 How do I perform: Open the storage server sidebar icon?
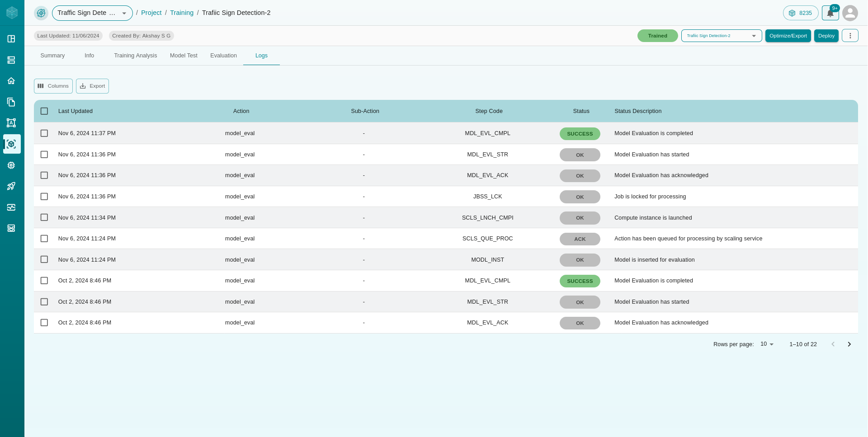pos(11,60)
